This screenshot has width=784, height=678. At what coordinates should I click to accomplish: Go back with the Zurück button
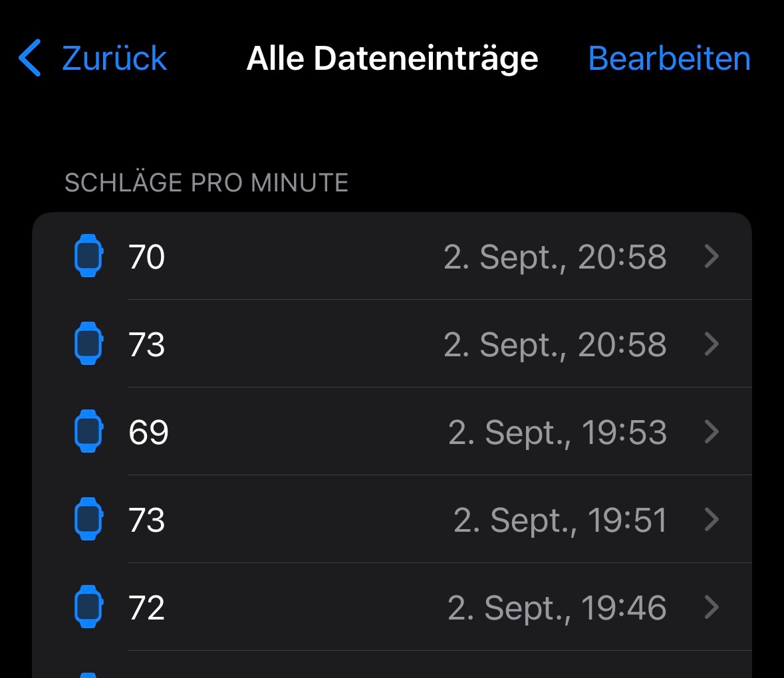[114, 58]
